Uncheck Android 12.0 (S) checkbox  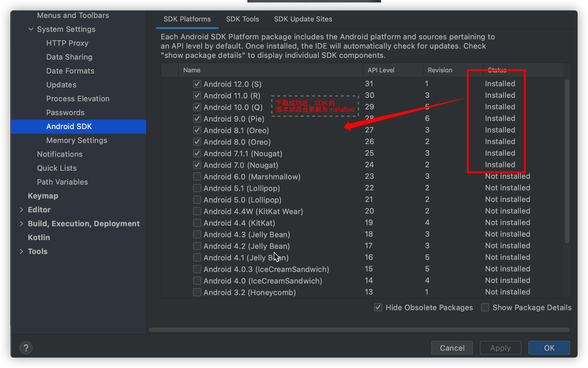pyautogui.click(x=197, y=84)
